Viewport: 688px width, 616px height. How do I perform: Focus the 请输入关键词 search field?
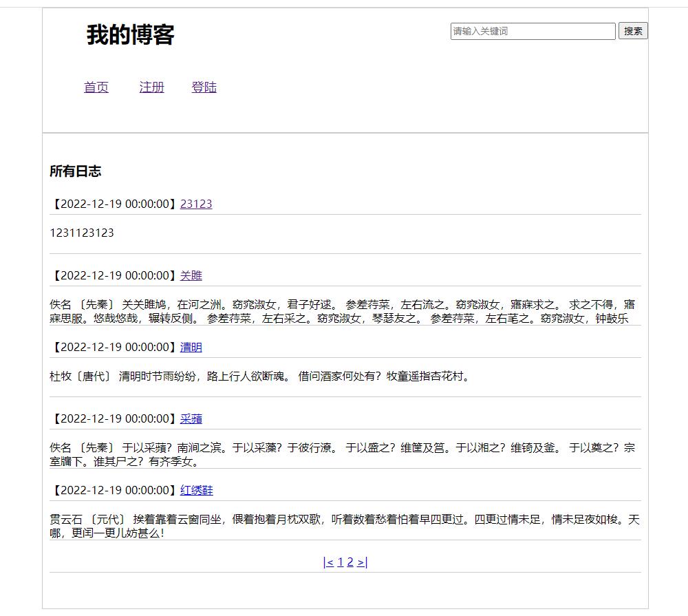(533, 31)
